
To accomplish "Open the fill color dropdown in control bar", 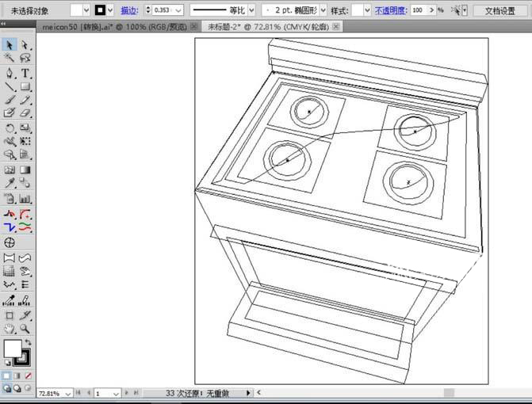I will [86, 10].
